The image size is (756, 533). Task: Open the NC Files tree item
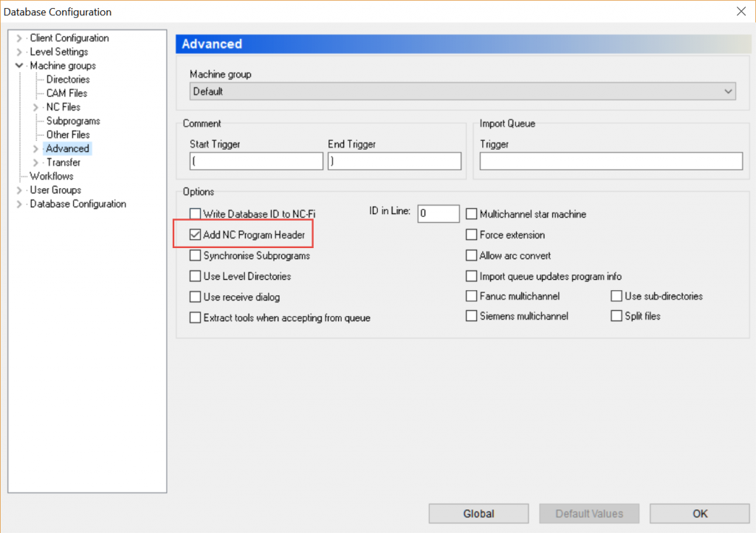tap(63, 107)
